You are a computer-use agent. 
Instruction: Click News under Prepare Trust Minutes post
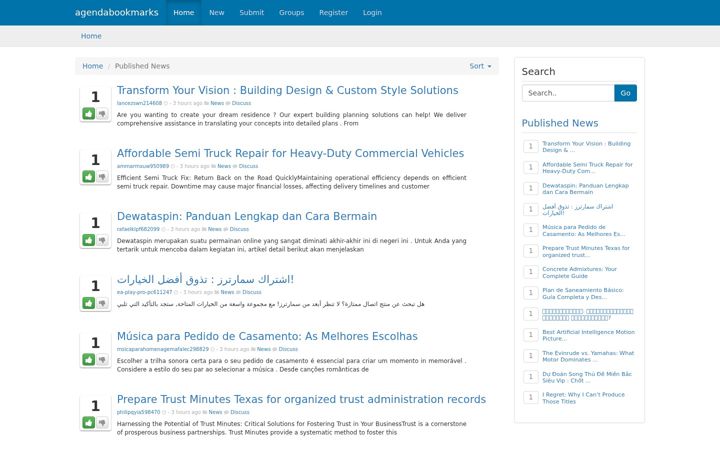pyautogui.click(x=215, y=412)
